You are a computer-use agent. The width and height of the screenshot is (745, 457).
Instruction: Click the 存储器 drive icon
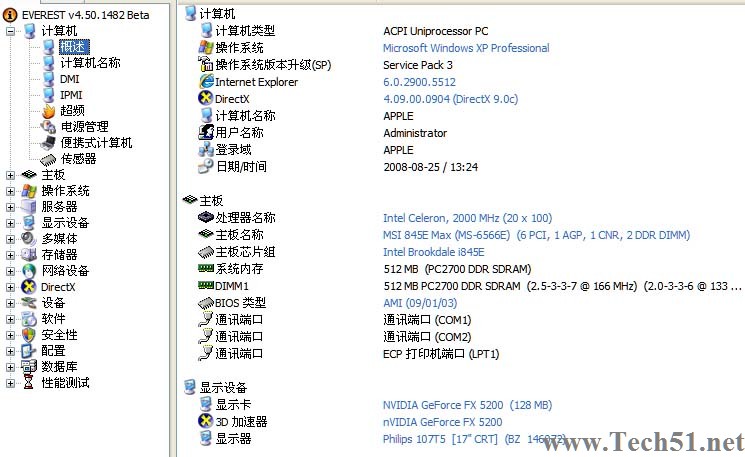click(x=29, y=255)
